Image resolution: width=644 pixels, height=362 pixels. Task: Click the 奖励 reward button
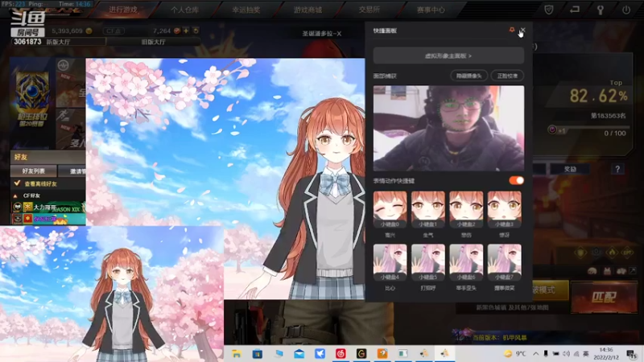pyautogui.click(x=570, y=169)
